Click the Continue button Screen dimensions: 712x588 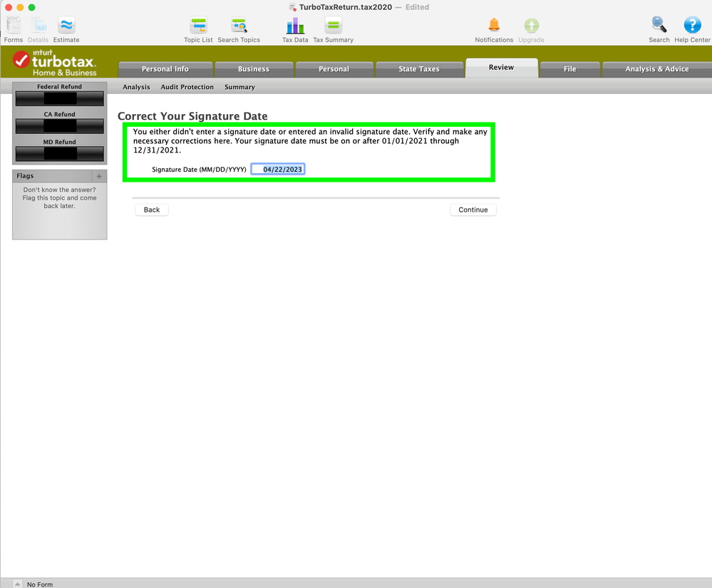(x=473, y=210)
